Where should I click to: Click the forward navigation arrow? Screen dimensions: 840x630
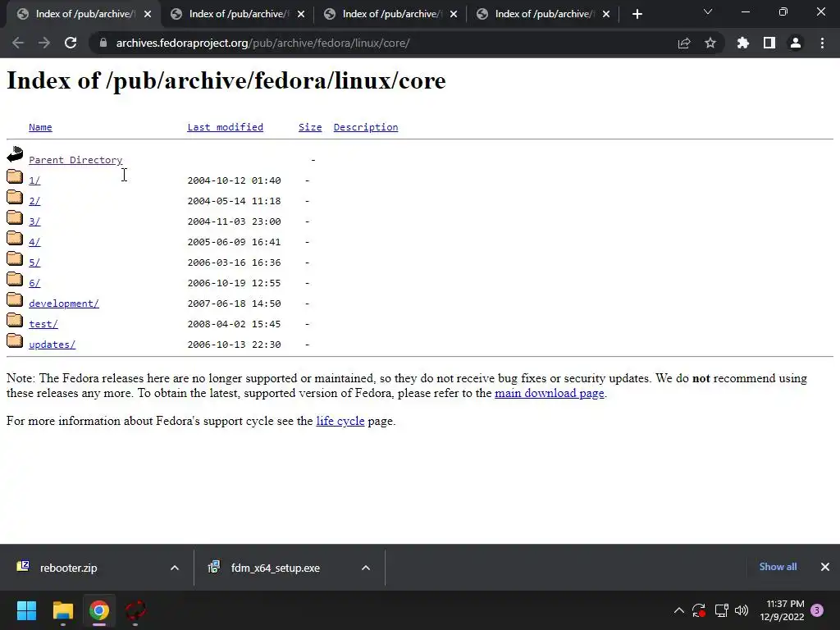click(x=44, y=43)
